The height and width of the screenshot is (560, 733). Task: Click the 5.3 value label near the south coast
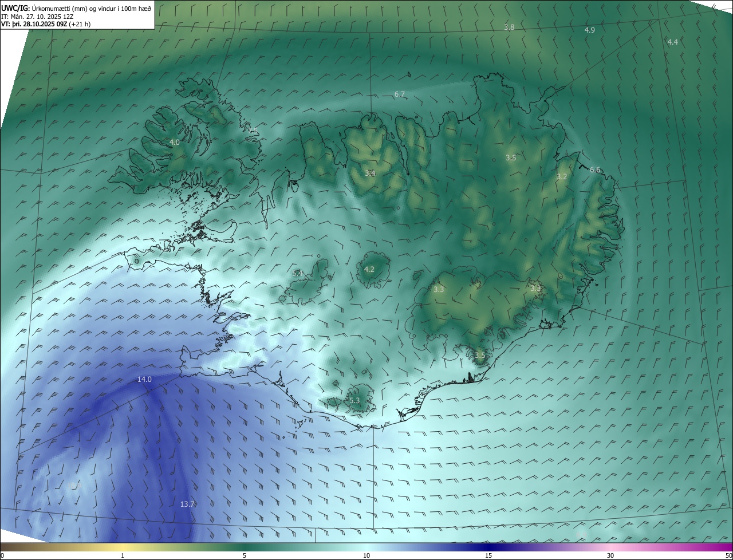(354, 400)
